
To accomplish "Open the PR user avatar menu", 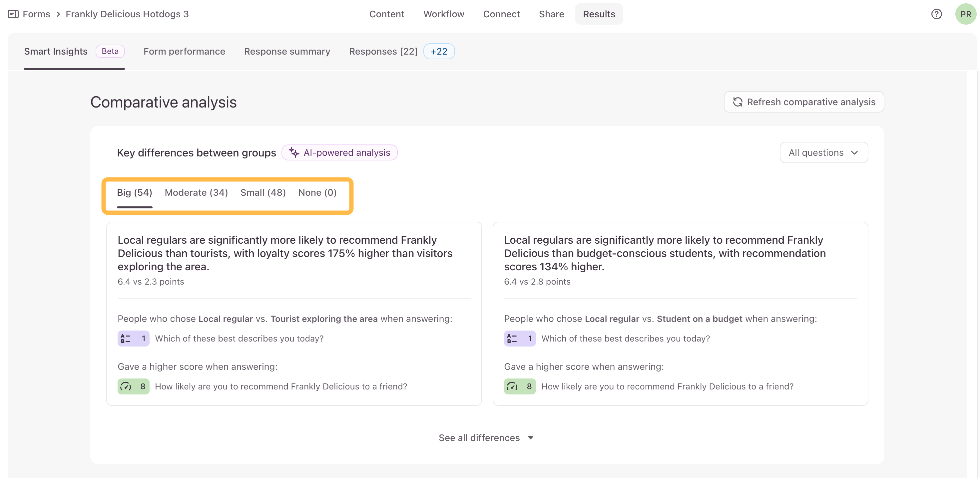I will (x=966, y=14).
